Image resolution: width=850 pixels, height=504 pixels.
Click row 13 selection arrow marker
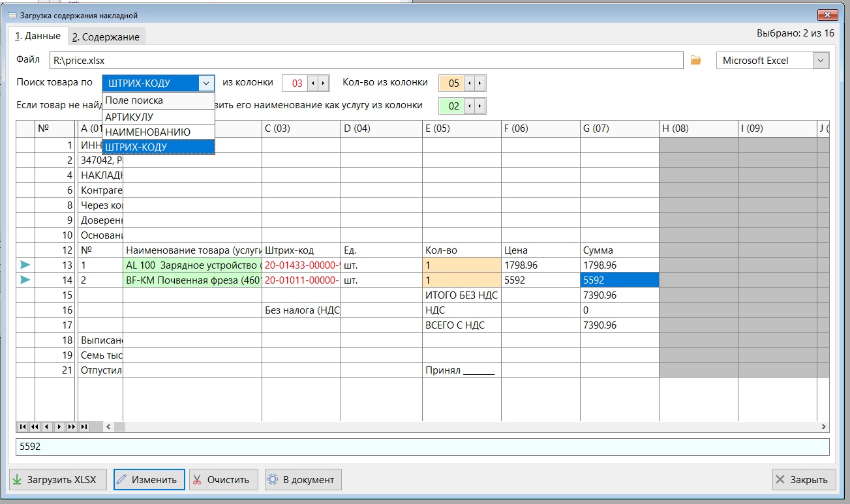tap(25, 265)
